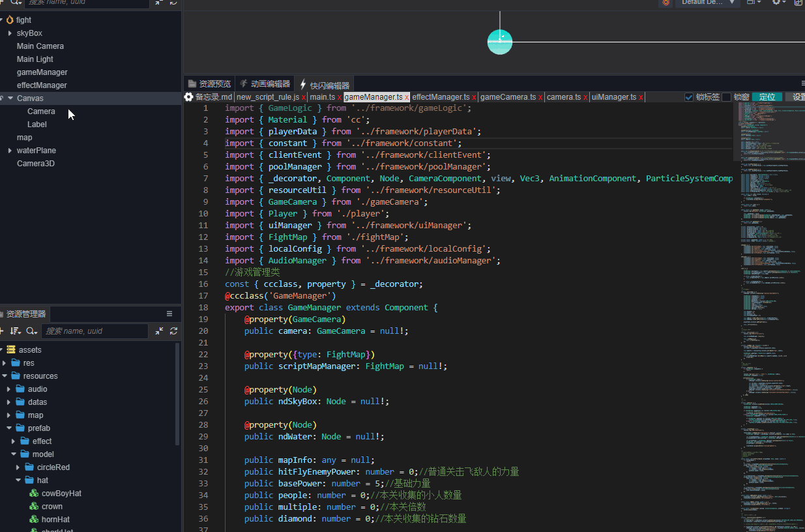Select the gameManager node in hierarchy
This screenshot has height=532, width=805.
pyautogui.click(x=42, y=72)
